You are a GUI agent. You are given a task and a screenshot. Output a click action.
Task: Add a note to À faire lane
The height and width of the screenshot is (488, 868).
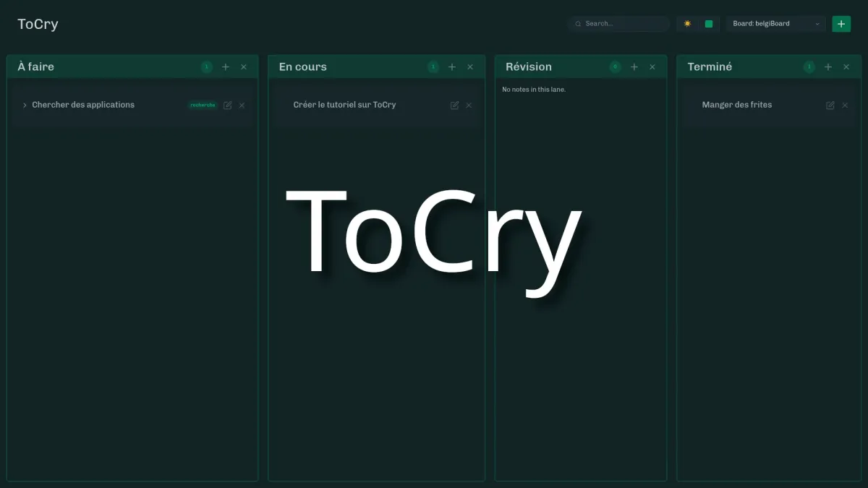pyautogui.click(x=226, y=67)
